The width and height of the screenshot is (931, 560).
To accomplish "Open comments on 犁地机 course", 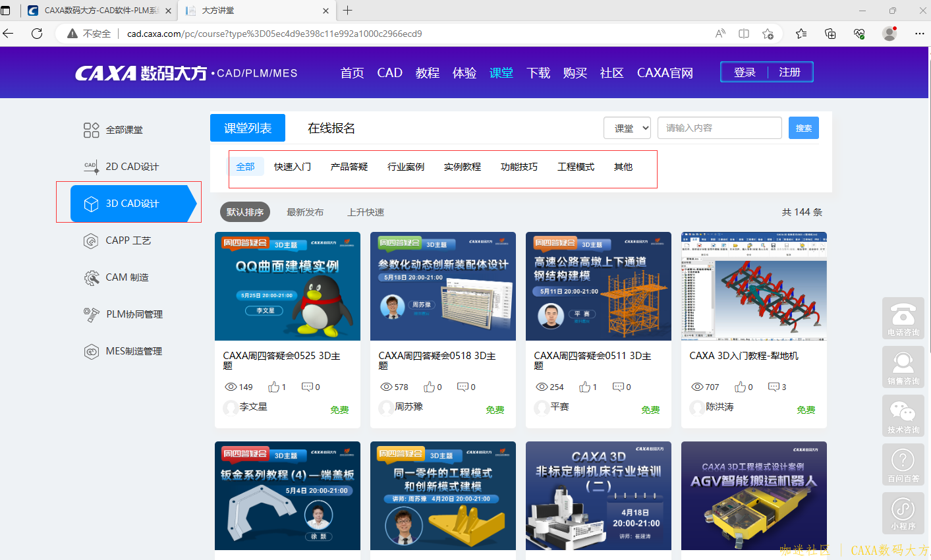I will tap(774, 387).
